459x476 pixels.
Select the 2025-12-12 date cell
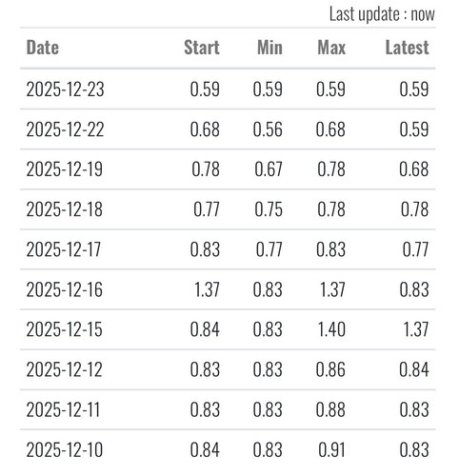pos(64,369)
